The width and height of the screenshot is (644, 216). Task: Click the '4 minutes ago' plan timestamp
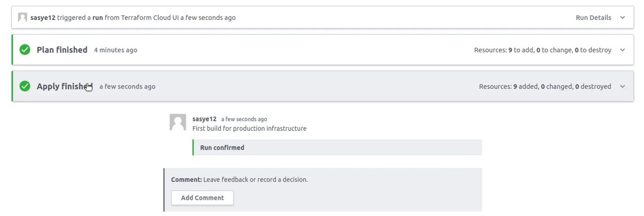pyautogui.click(x=115, y=50)
